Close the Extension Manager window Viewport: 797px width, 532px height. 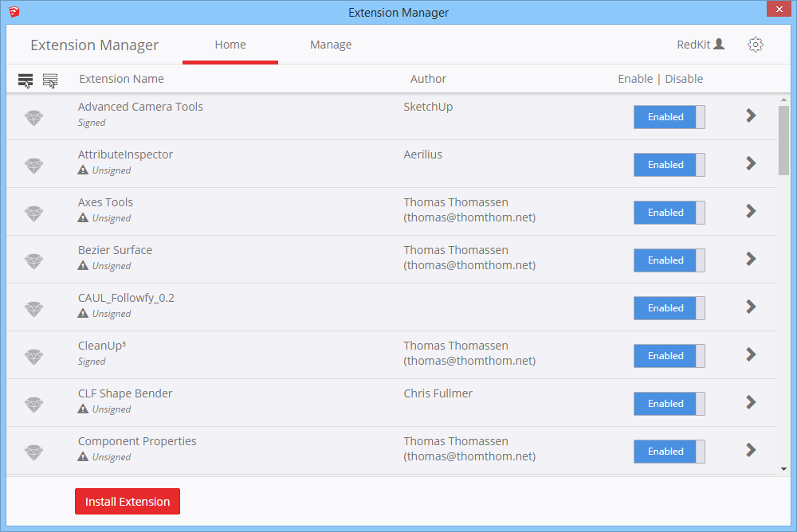[x=779, y=9]
